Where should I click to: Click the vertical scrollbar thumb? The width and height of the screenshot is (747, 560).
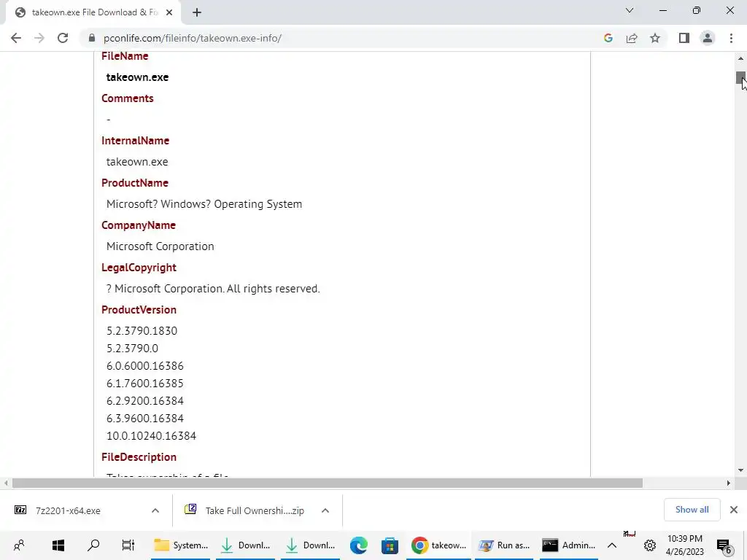tap(740, 77)
